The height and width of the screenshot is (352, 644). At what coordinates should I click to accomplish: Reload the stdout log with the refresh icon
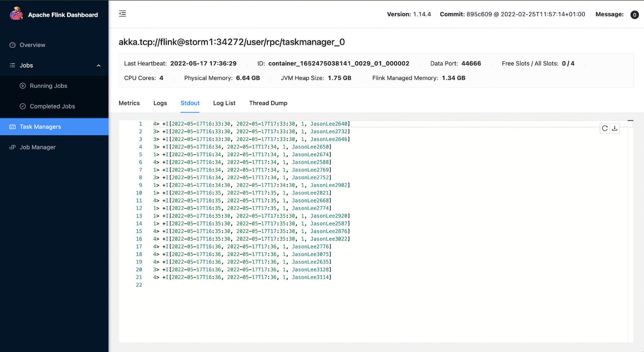click(x=605, y=128)
